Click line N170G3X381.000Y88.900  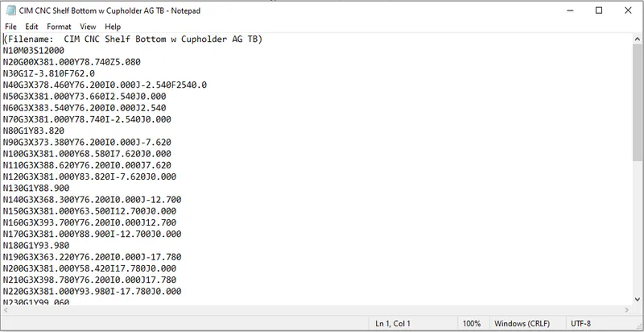coord(93,234)
